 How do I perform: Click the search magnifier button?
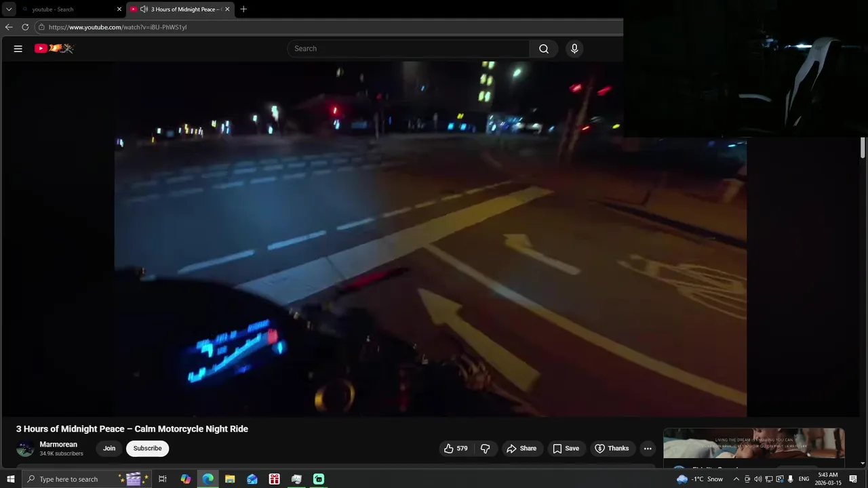tap(544, 49)
